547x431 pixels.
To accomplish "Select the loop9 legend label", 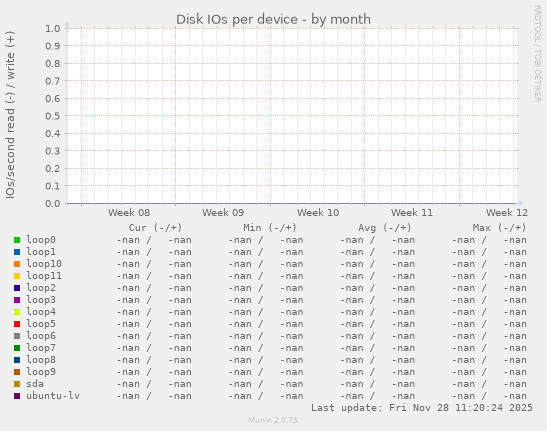I will pos(41,372).
